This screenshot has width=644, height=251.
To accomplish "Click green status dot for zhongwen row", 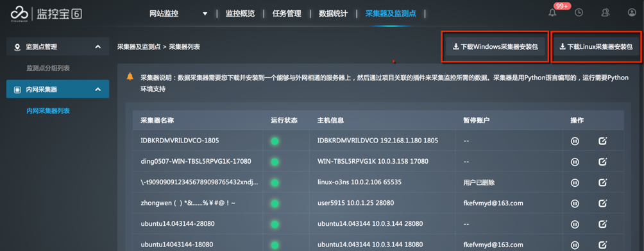I will point(275,203).
